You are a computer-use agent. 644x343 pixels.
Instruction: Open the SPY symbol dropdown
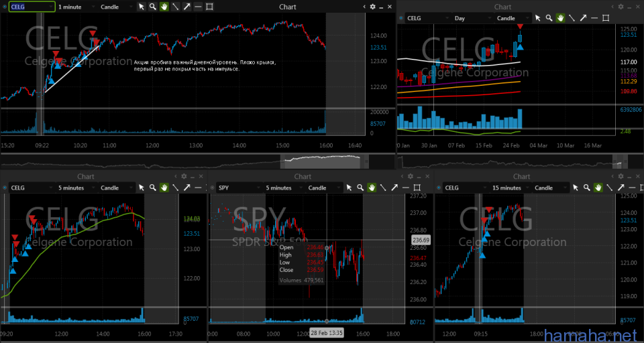(239, 188)
